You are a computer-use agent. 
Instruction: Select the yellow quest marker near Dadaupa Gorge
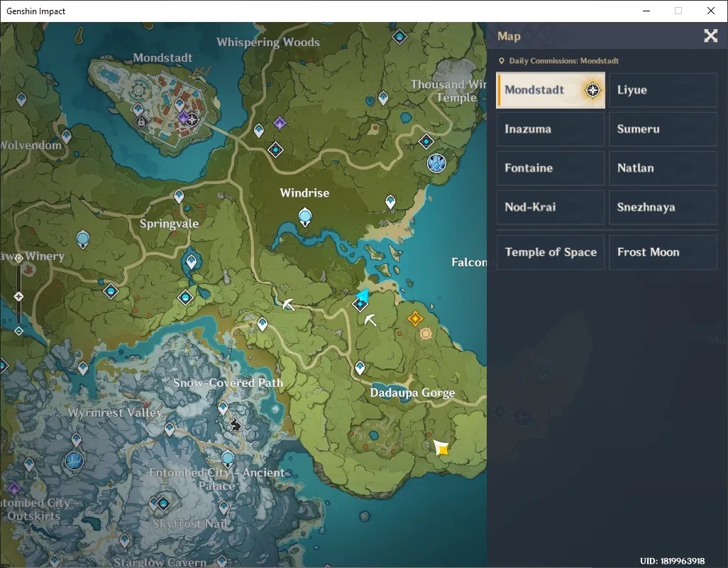441,448
